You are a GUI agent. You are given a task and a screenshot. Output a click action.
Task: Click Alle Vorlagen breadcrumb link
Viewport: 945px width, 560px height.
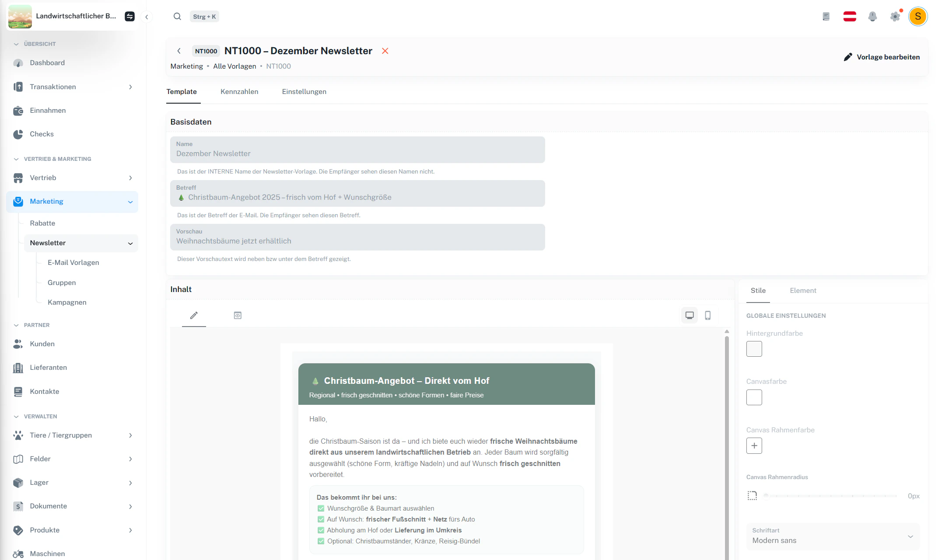[234, 66]
